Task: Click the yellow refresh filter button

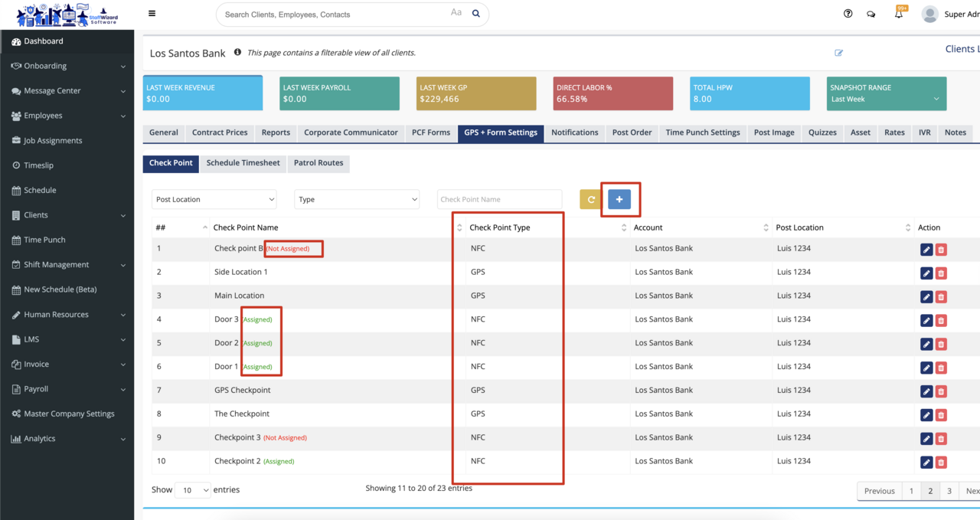Action: 590,199
